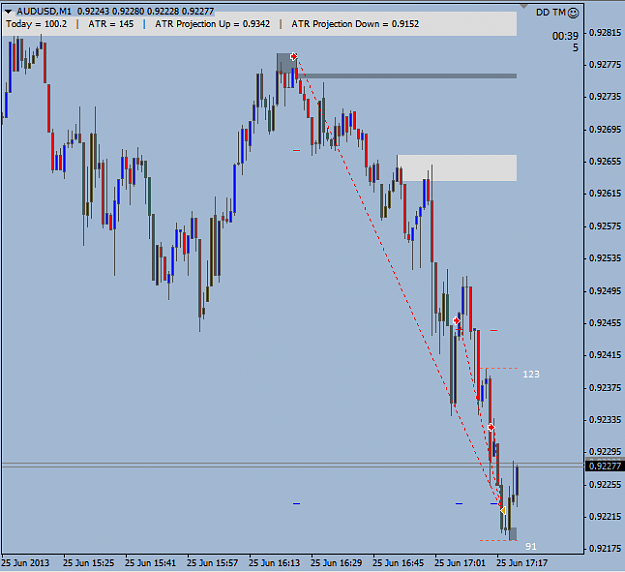625x572 pixels.
Task: Click the number 5 under the timer
Action: pyautogui.click(x=575, y=48)
